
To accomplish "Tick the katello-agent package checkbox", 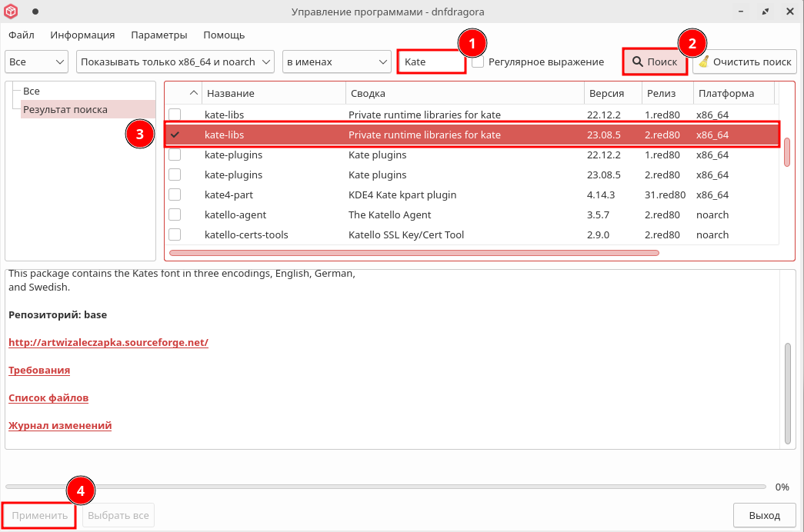I will (175, 214).
